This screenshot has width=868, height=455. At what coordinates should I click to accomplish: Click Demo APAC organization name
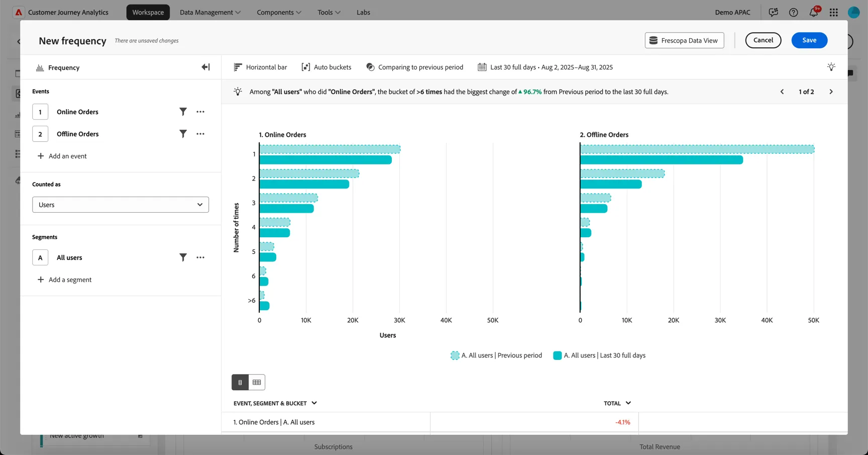click(732, 12)
